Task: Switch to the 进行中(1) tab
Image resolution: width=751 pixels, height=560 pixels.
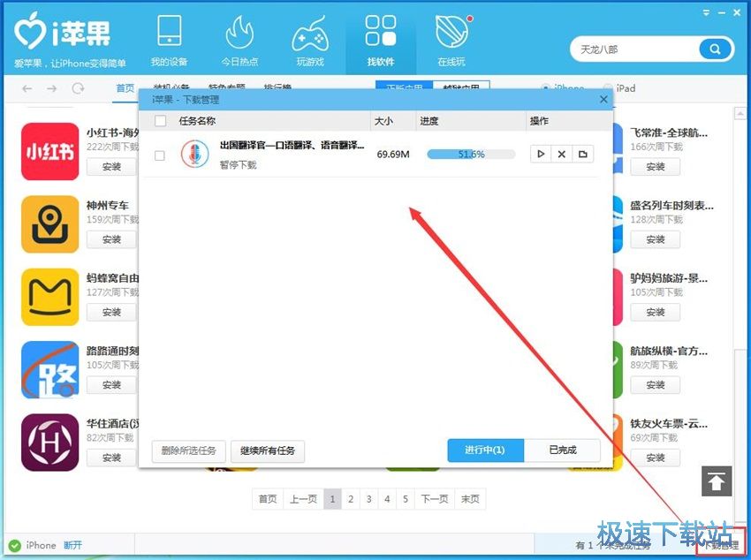Action: coord(485,450)
